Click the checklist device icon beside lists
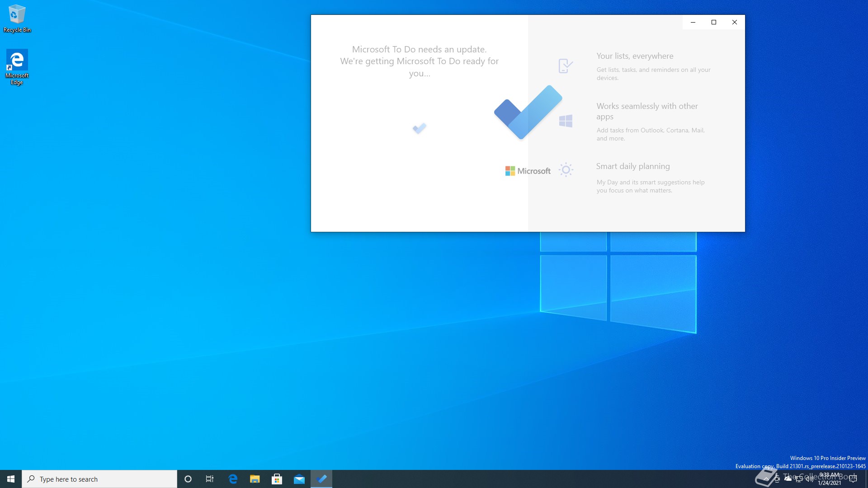This screenshot has width=868, height=488. click(566, 66)
